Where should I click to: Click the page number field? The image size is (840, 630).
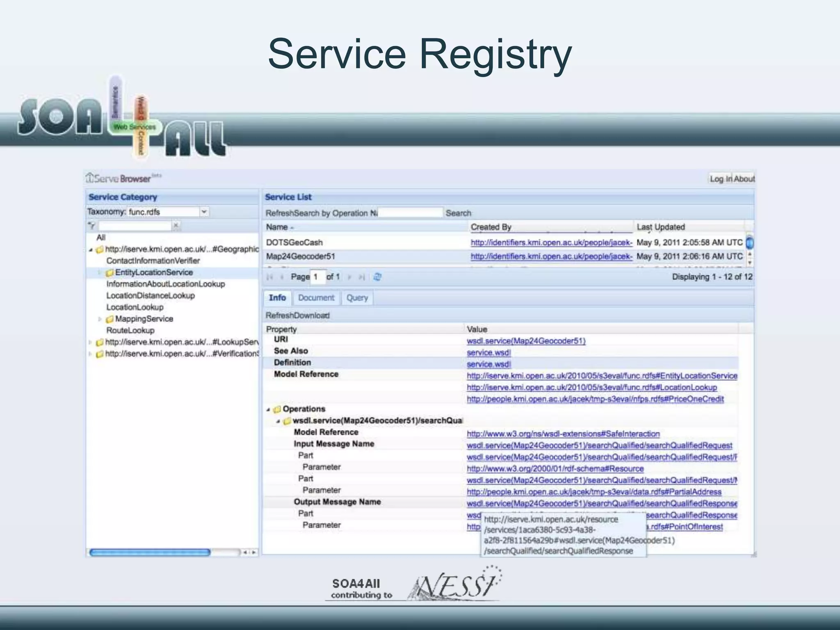tap(318, 277)
